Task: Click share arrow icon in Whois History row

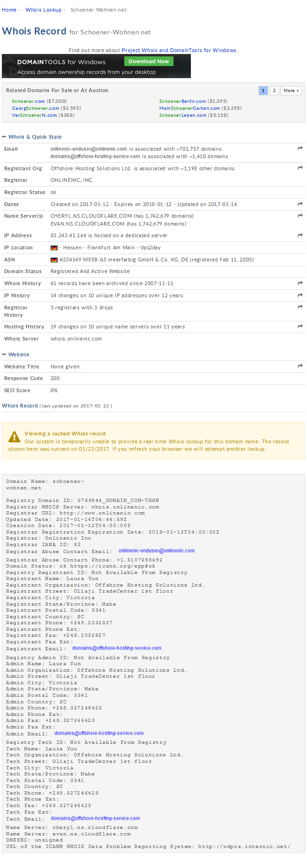Action: coord(300,283)
